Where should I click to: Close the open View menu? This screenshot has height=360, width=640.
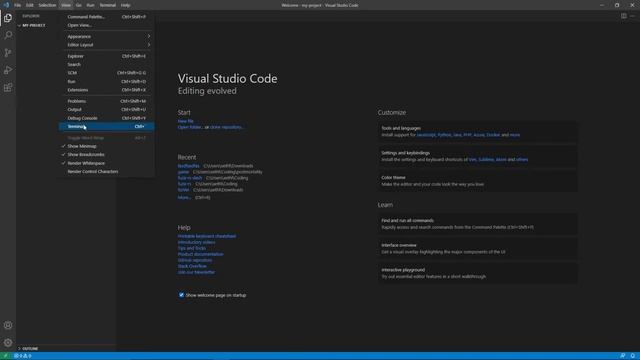tap(66, 5)
